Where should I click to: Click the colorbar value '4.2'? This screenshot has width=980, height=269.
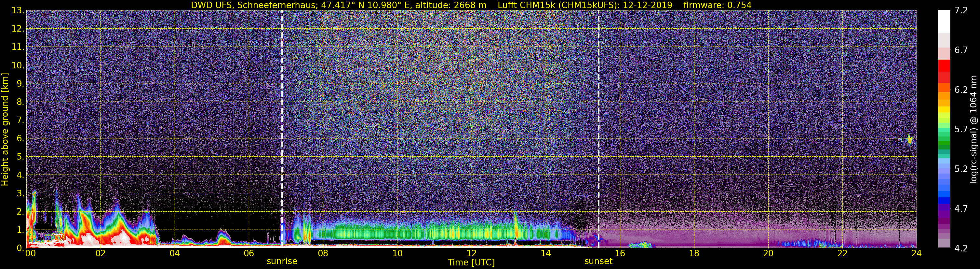tap(961, 248)
